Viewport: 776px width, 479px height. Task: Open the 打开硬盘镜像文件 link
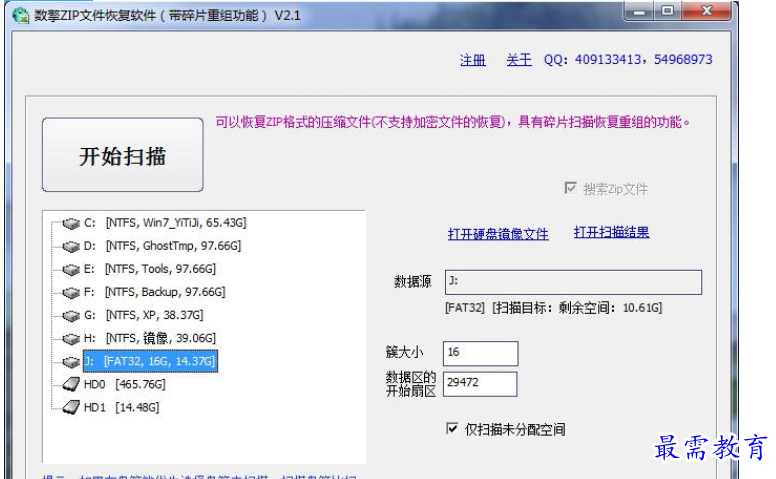(x=498, y=234)
